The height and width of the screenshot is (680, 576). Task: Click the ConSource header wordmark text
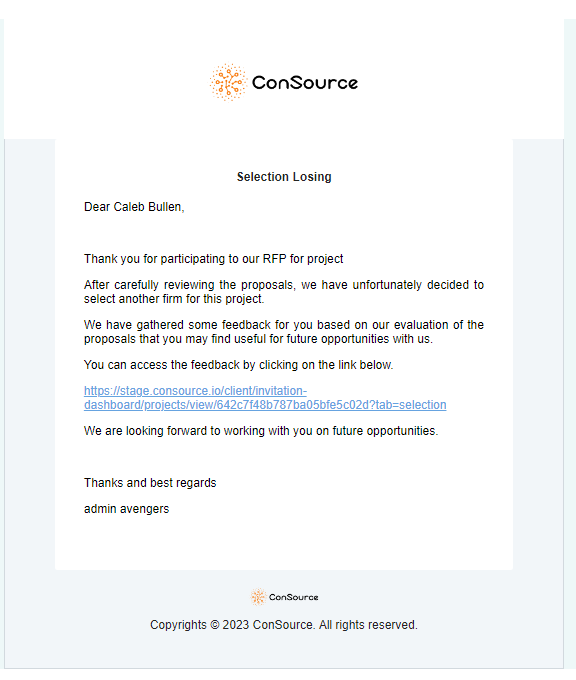[x=305, y=82]
